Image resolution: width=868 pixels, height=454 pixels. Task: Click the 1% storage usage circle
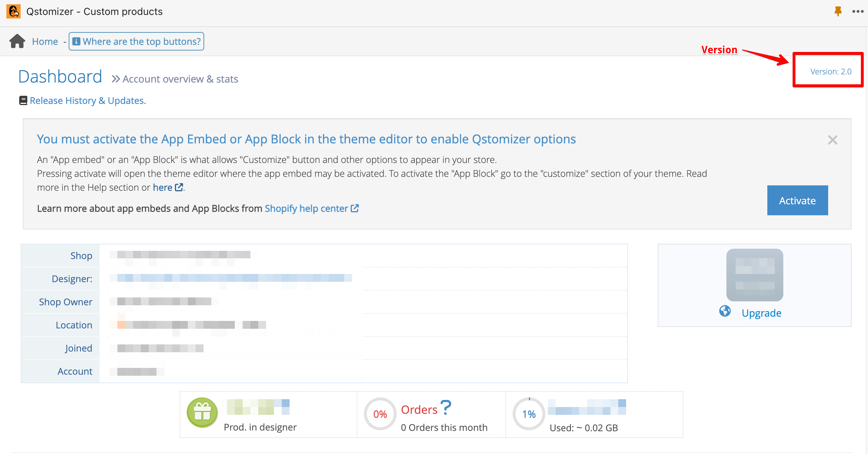[529, 414]
